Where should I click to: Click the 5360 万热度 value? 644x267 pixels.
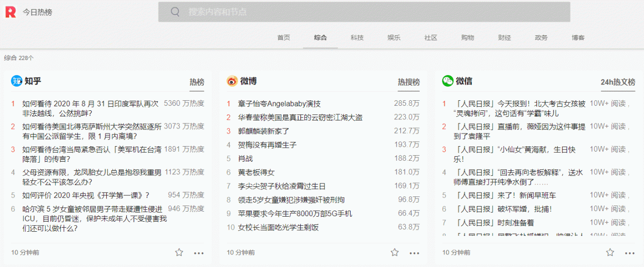tap(184, 103)
